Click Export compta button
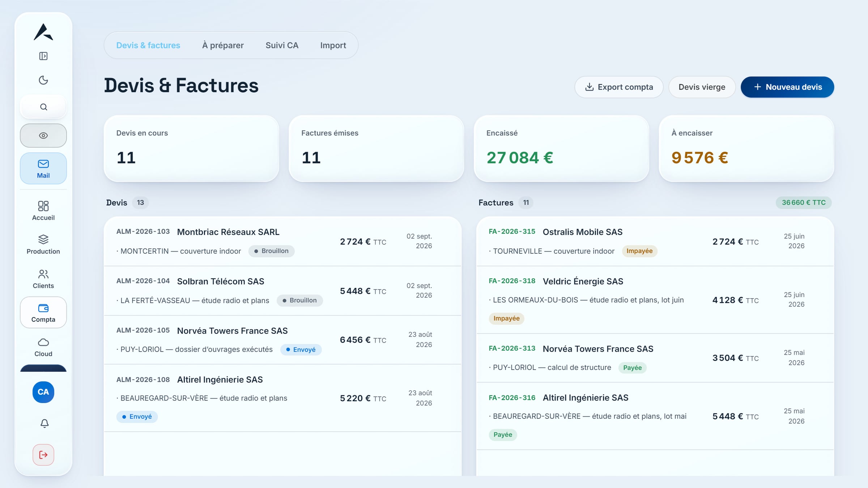868x488 pixels. [619, 87]
